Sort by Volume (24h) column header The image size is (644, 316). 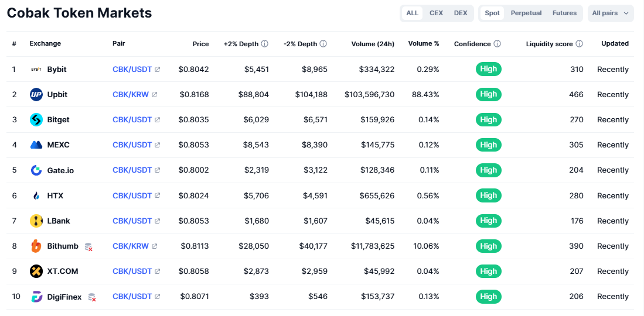click(373, 44)
